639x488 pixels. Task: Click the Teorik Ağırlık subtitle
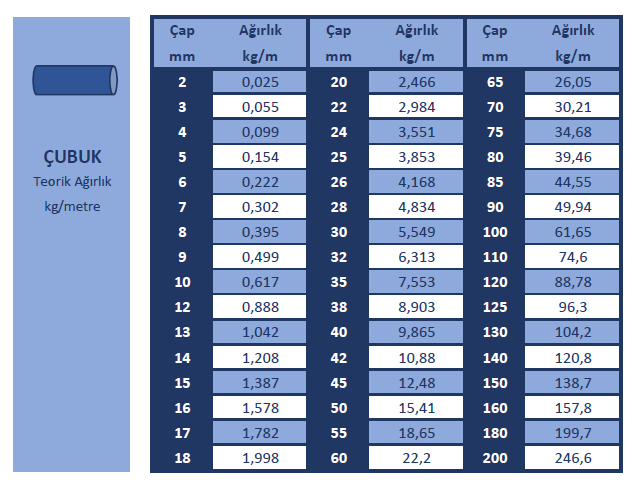click(72, 181)
